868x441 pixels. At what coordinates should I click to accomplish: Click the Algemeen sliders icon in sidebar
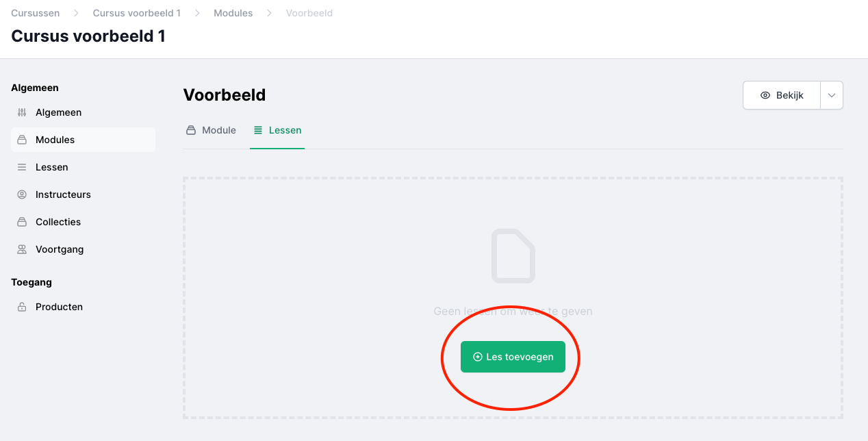point(22,112)
